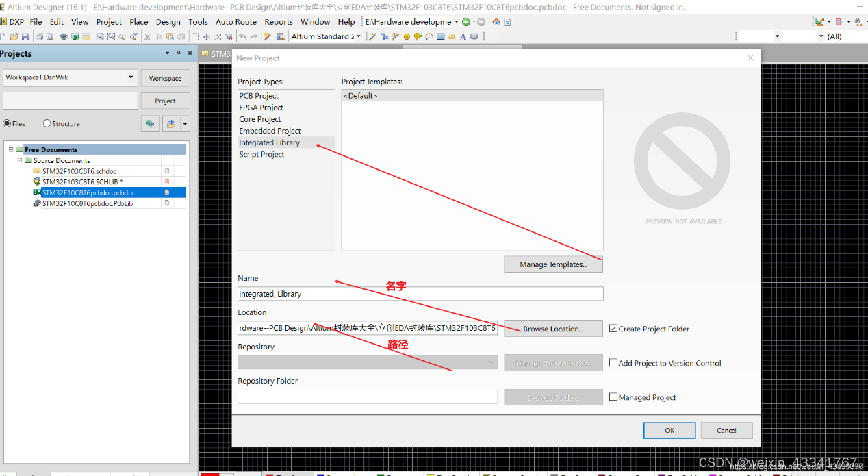Click the Move selection cross-arrow icon
The height and width of the screenshot is (476, 868).
pyautogui.click(x=206, y=36)
